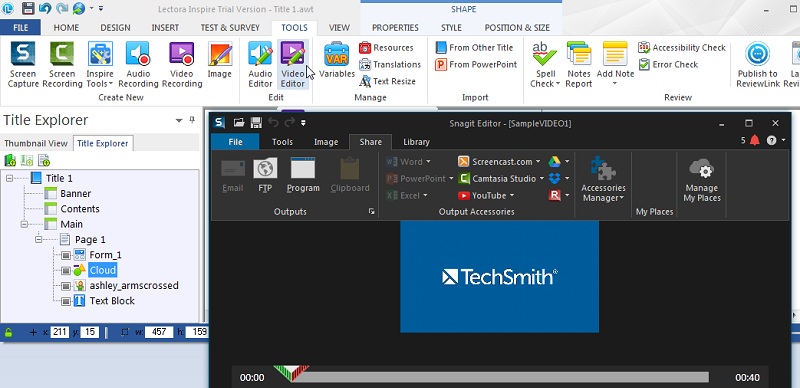The height and width of the screenshot is (388, 800).
Task: Open the Variables manager
Action: point(337,60)
